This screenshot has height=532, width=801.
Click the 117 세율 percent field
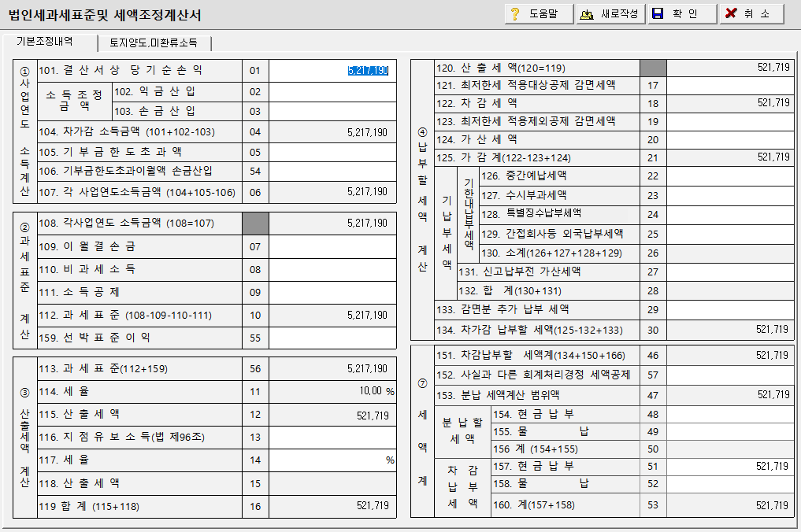tap(332, 460)
